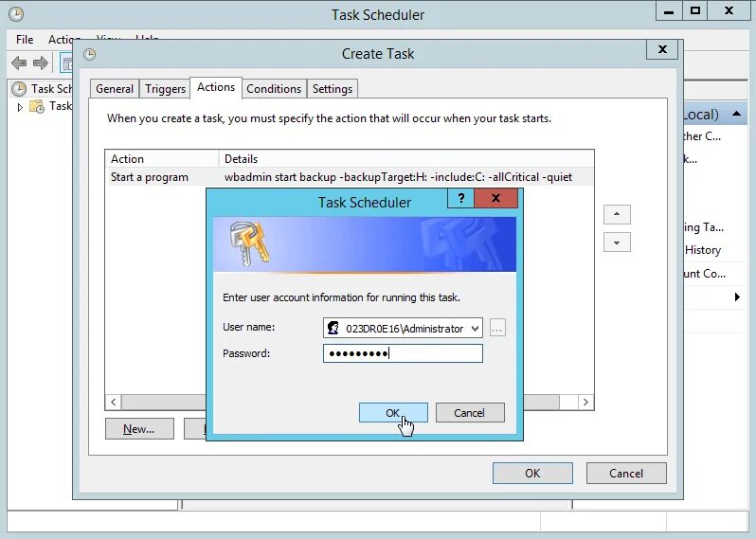
Task: Click the Forward arrow in Task Scheduler toolbar
Action: tap(41, 63)
